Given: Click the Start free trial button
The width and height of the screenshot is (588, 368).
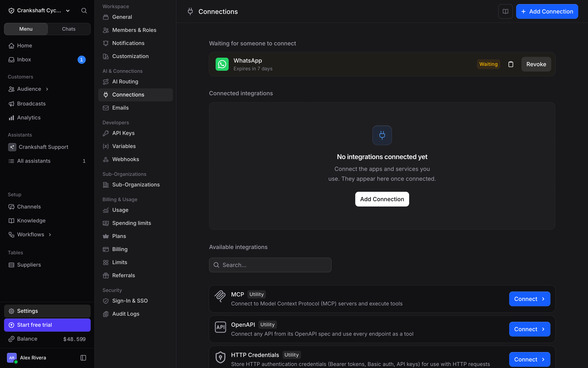Looking at the screenshot, I should (47, 325).
